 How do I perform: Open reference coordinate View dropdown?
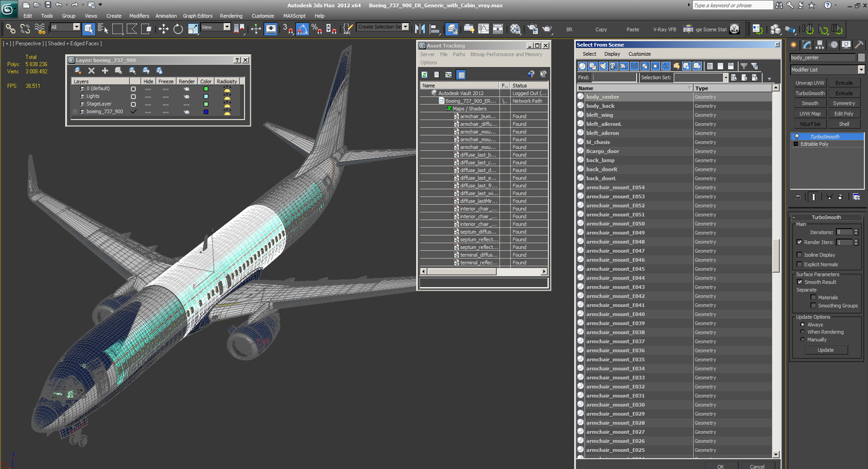coord(216,27)
